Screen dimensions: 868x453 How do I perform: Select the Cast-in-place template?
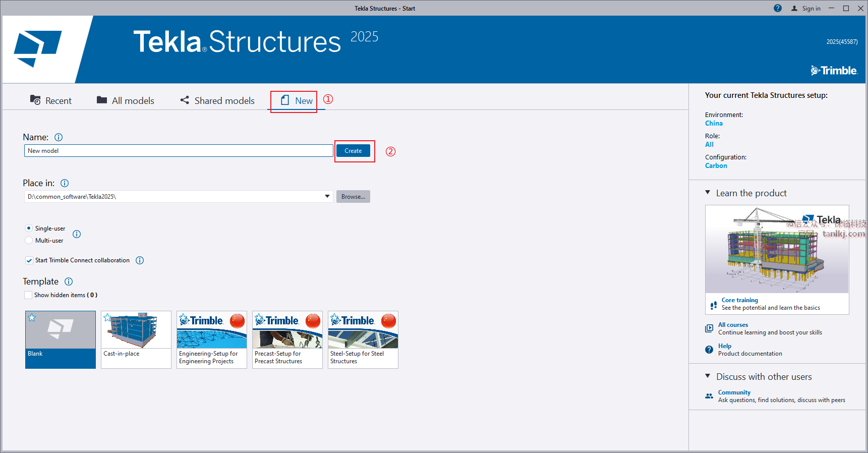pos(136,339)
